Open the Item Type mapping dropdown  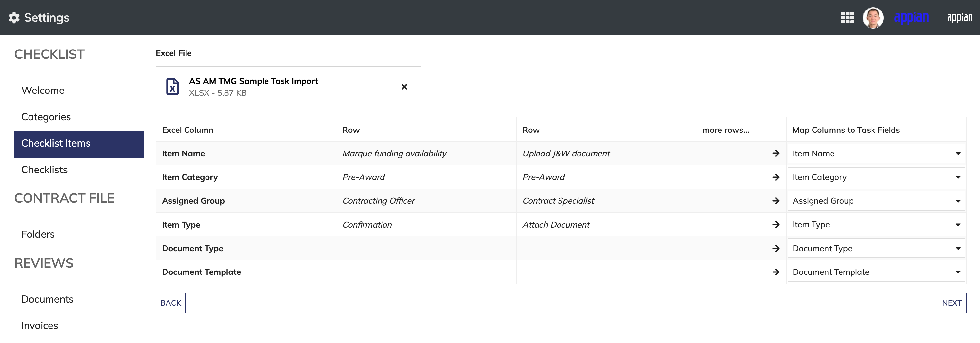pos(876,225)
